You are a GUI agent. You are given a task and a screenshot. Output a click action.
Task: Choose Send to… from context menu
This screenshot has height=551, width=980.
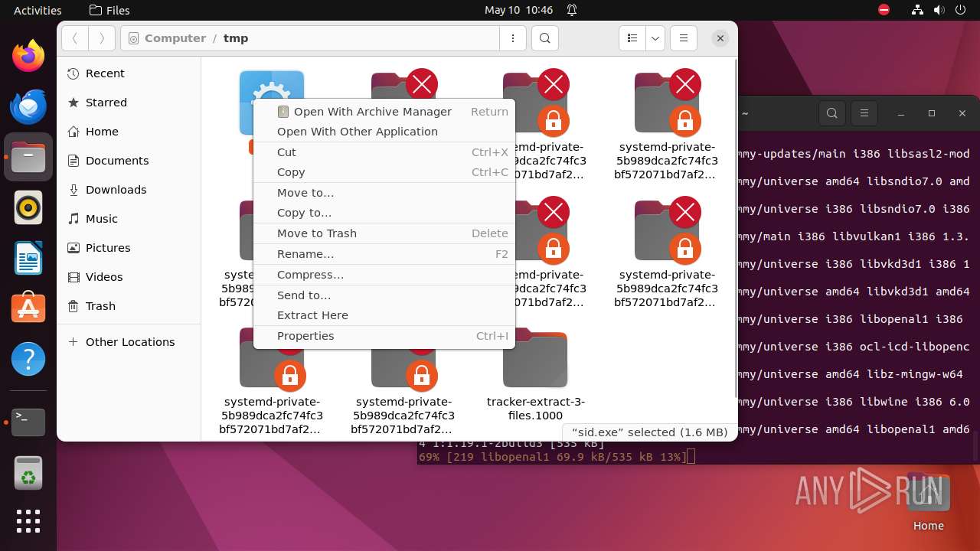384,295
